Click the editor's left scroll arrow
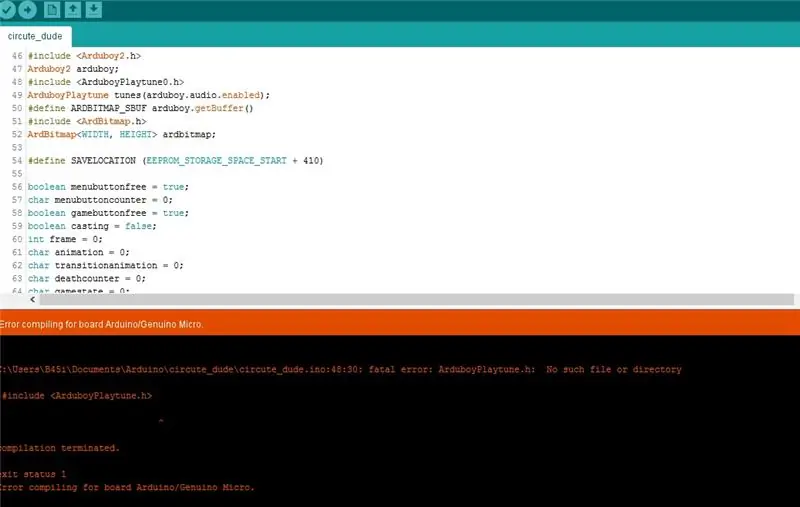The height and width of the screenshot is (507, 800). tap(33, 299)
